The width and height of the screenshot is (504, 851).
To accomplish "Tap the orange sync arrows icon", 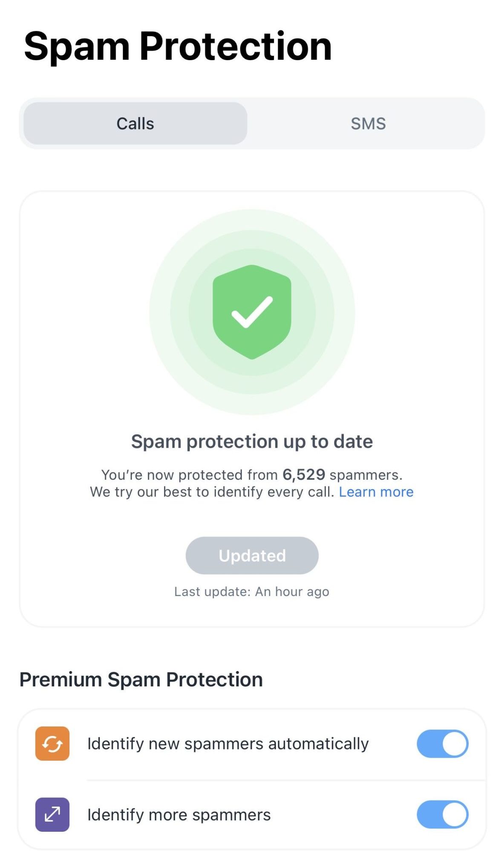I will pyautogui.click(x=52, y=744).
